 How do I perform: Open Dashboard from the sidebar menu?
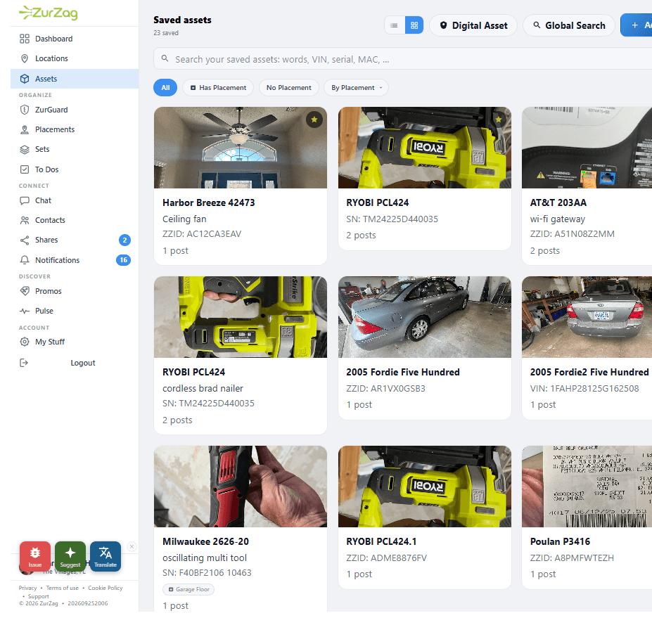[75, 39]
